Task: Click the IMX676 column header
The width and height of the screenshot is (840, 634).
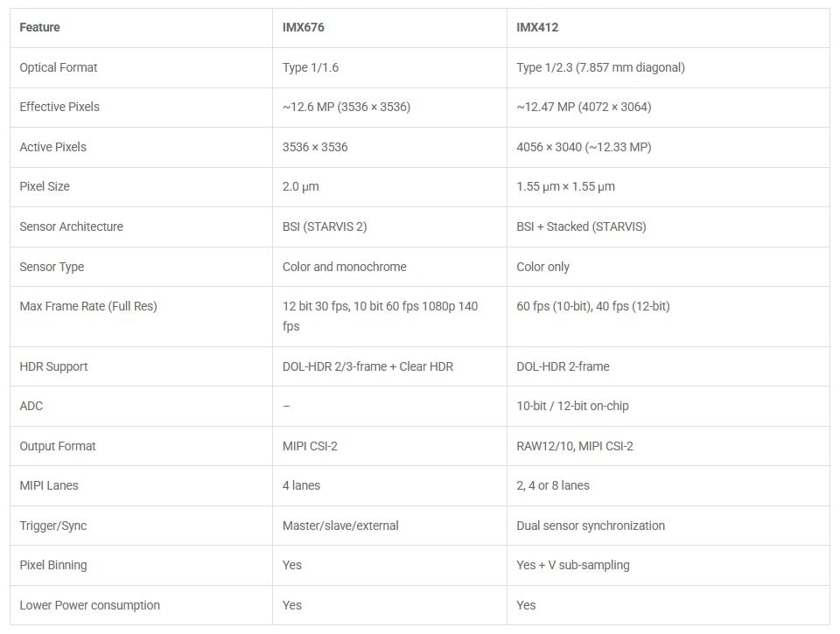Action: click(304, 27)
